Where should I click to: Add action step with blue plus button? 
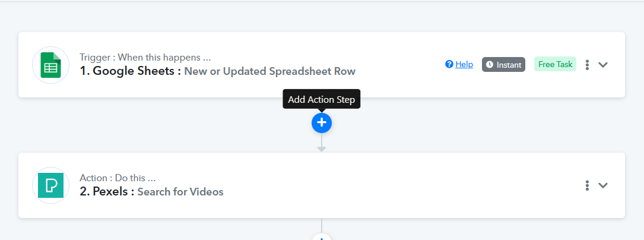pos(322,122)
